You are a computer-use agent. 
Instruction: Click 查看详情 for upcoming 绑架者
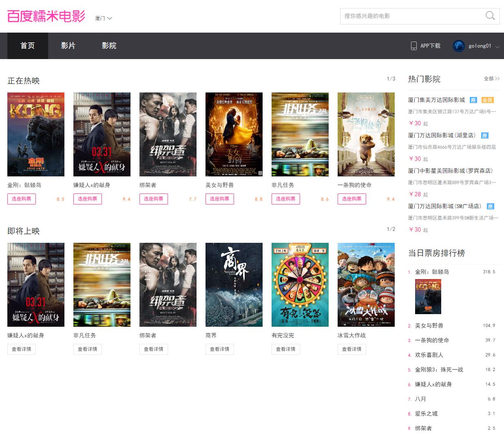point(154,349)
